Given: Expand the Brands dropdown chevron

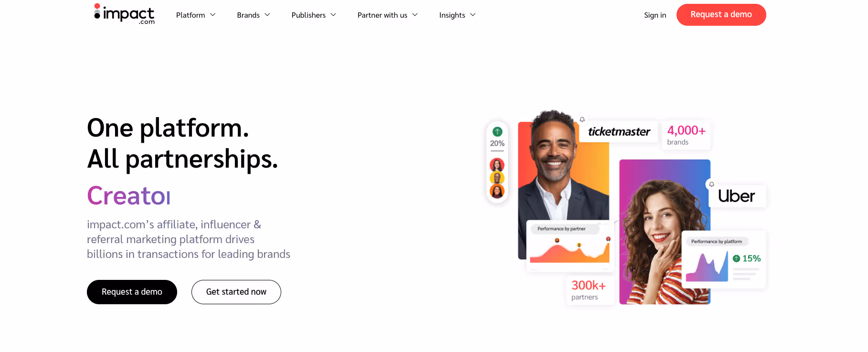Looking at the screenshot, I should pyautogui.click(x=267, y=15).
